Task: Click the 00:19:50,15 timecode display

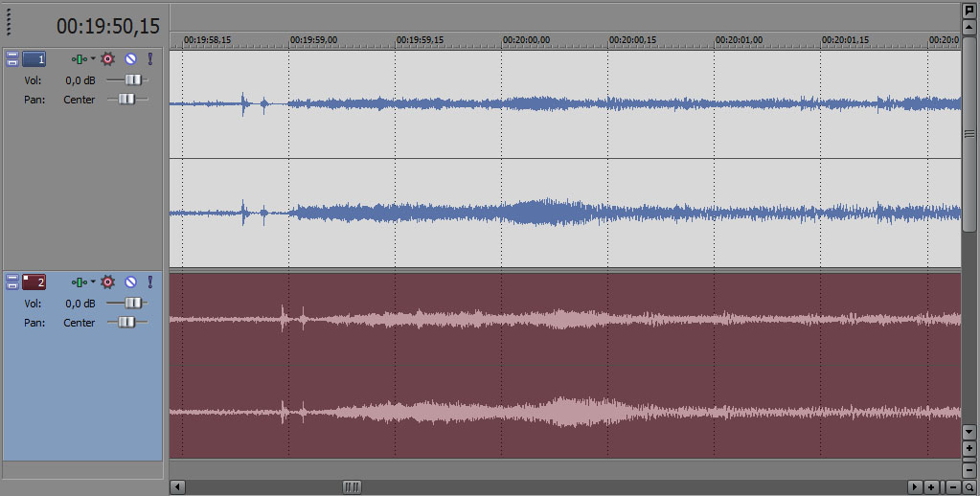Action: tap(108, 26)
